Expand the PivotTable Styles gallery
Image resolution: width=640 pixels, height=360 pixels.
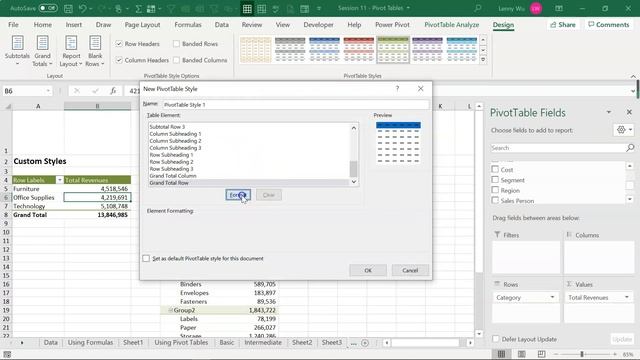[x=483, y=60]
